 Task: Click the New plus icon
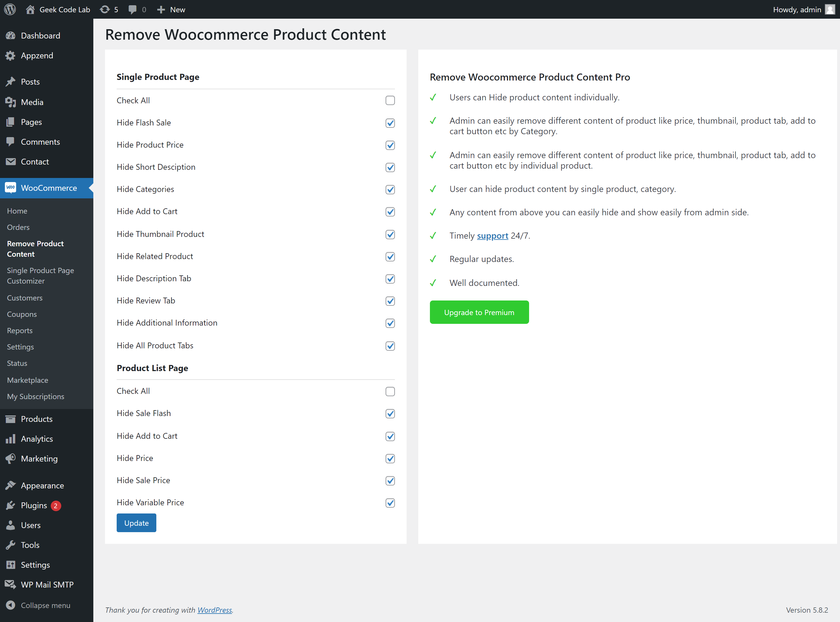click(161, 9)
